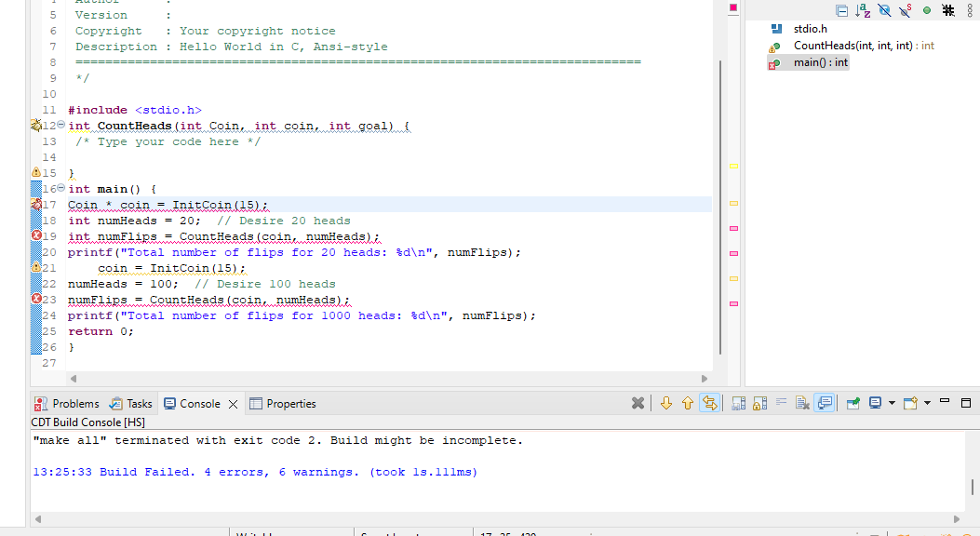Image resolution: width=980 pixels, height=536 pixels.
Task: Toggle Hide Static Members in Outline
Action: [x=905, y=10]
